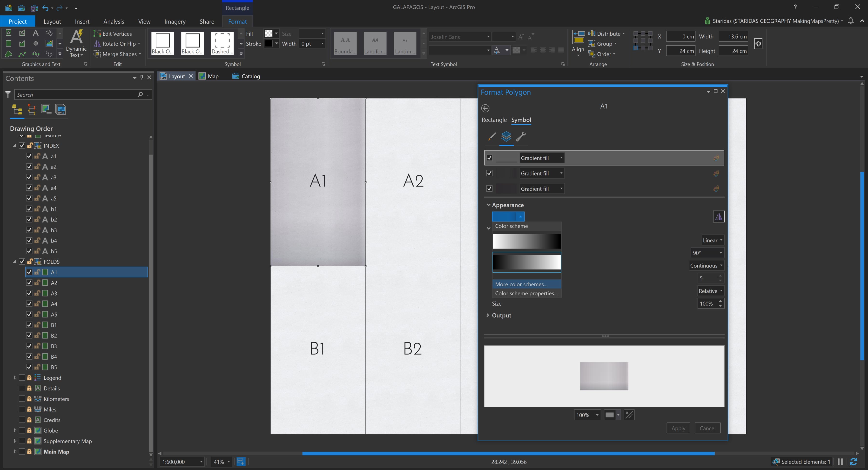Insert a picture using the Picture tool
Screen dimensions: 868x470
(49, 43)
